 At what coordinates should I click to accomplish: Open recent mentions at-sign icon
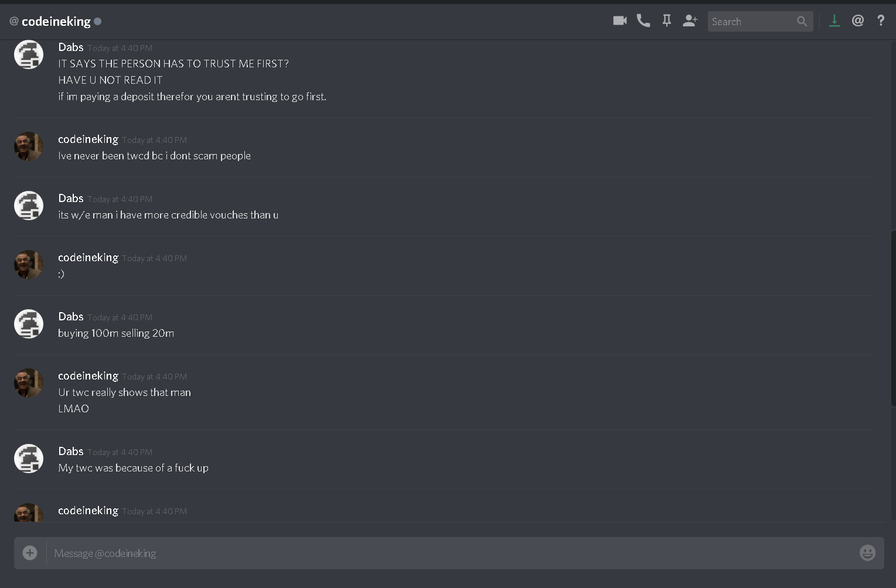[858, 21]
